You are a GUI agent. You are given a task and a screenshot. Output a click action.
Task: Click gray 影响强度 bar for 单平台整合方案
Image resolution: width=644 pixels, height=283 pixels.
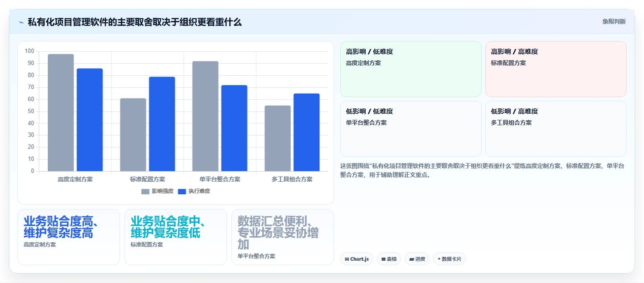pyautogui.click(x=205, y=116)
